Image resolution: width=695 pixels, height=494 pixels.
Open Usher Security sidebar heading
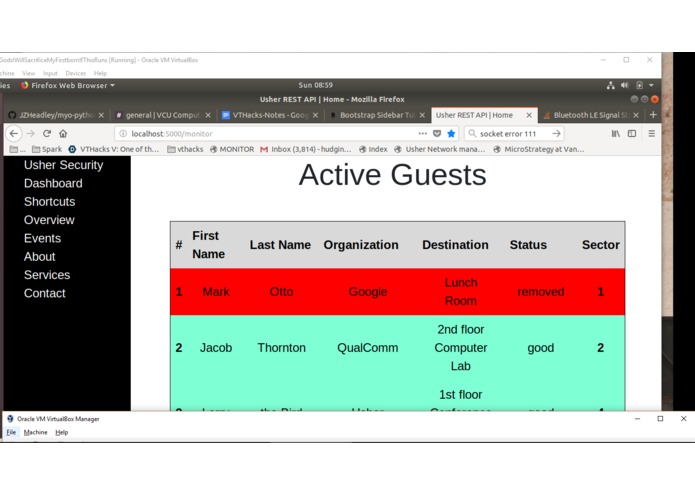pyautogui.click(x=63, y=165)
